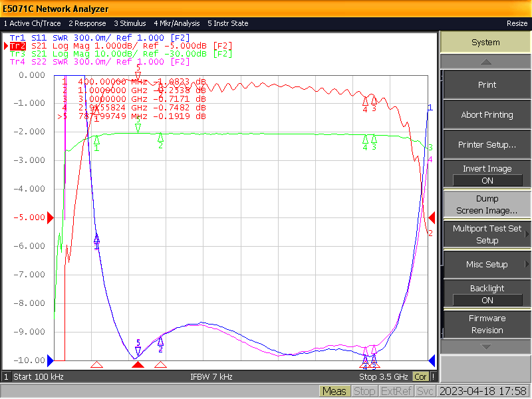Click the Resize option in menu bar

pos(517,23)
